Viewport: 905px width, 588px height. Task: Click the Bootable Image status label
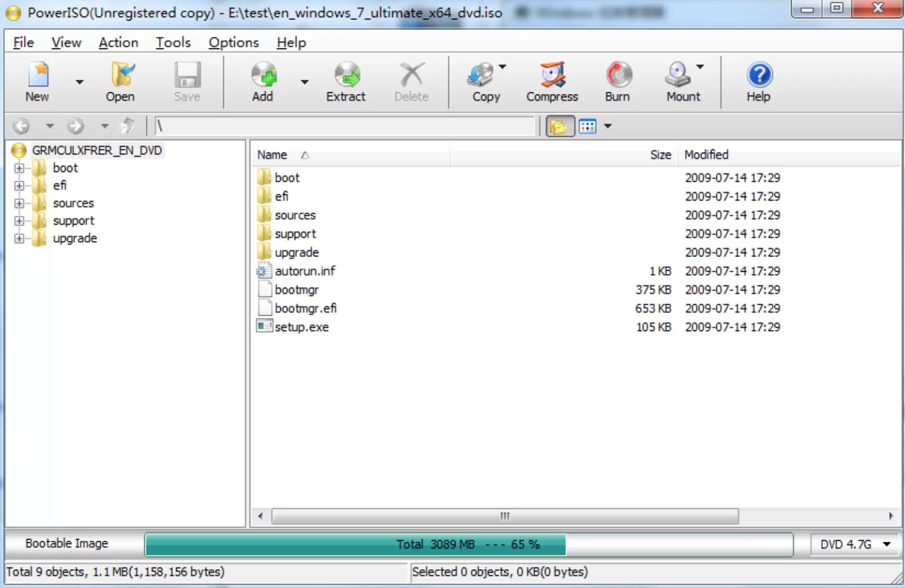pos(67,544)
